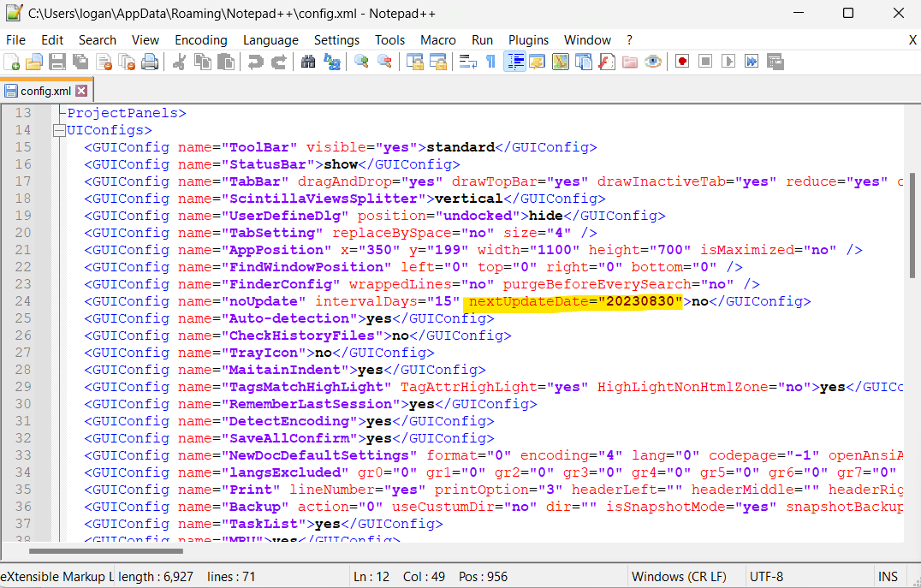Start macro recording with the red record icon

682,62
